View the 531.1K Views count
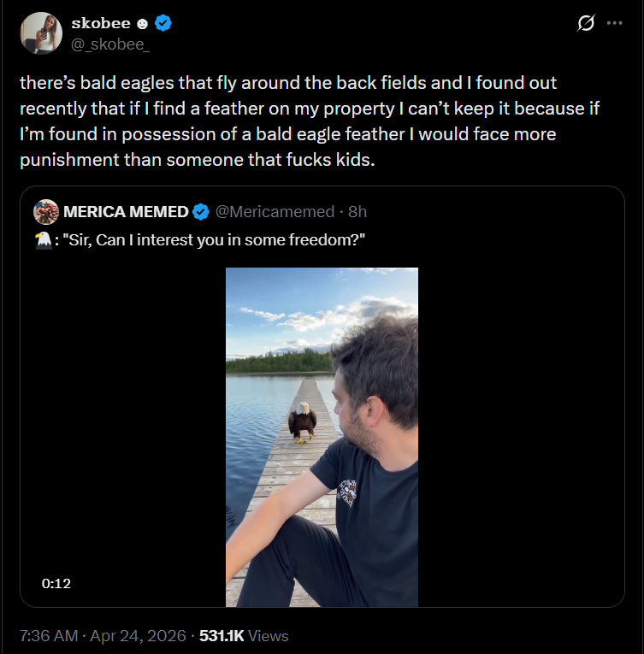This screenshot has width=644, height=654. (x=244, y=635)
